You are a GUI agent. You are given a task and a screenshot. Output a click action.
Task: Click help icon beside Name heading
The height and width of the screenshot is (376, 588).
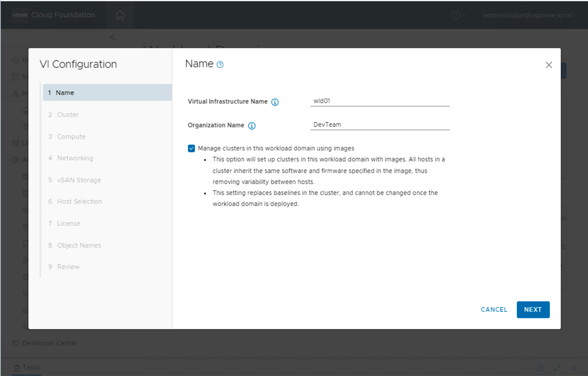click(x=220, y=65)
